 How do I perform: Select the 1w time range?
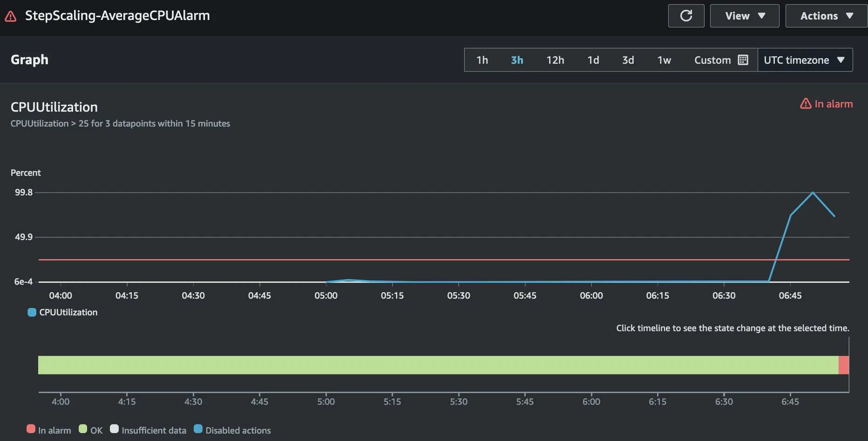click(x=664, y=60)
